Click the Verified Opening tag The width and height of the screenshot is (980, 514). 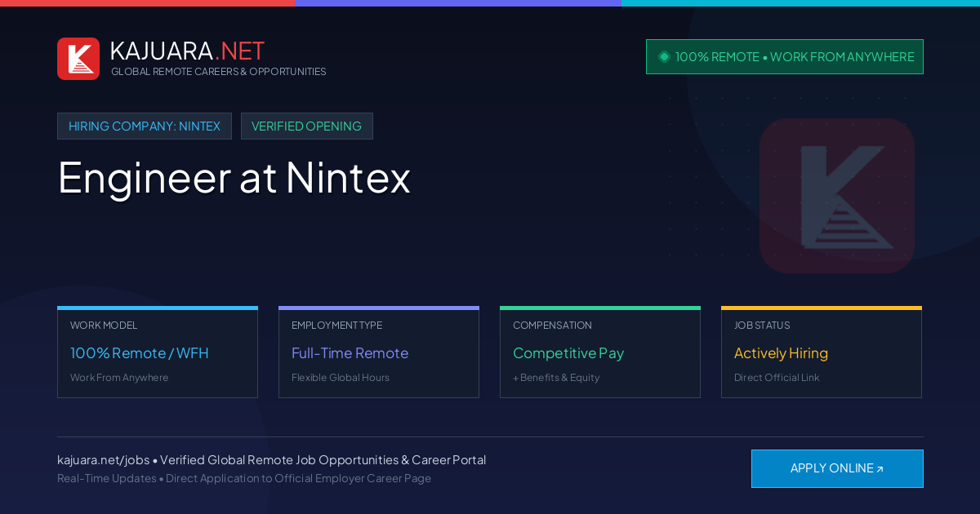(x=306, y=126)
